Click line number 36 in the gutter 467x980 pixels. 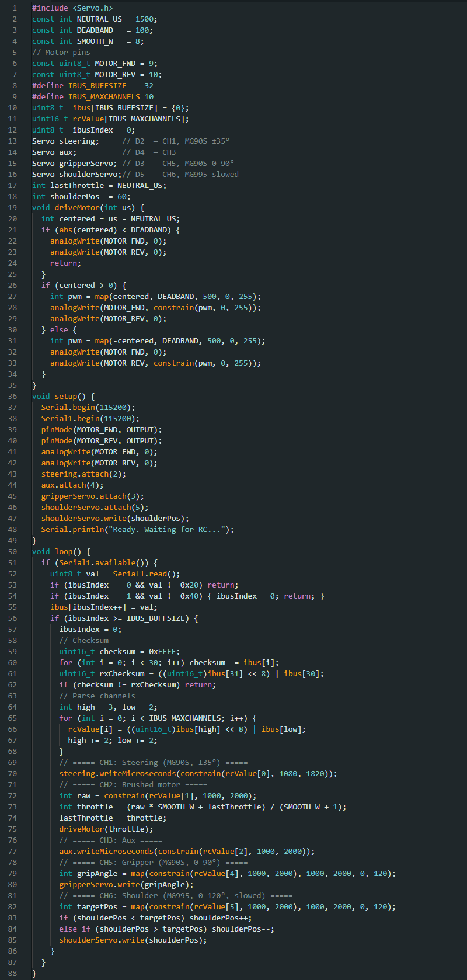(13, 397)
